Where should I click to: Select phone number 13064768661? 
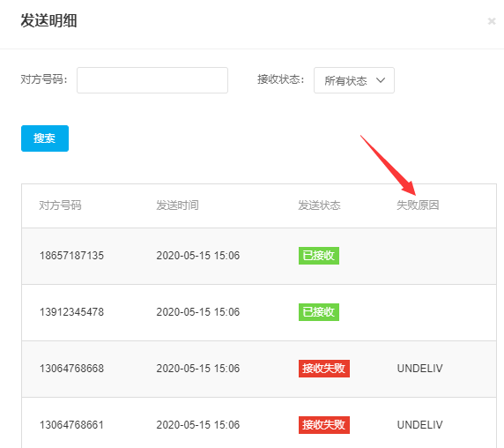click(x=71, y=425)
